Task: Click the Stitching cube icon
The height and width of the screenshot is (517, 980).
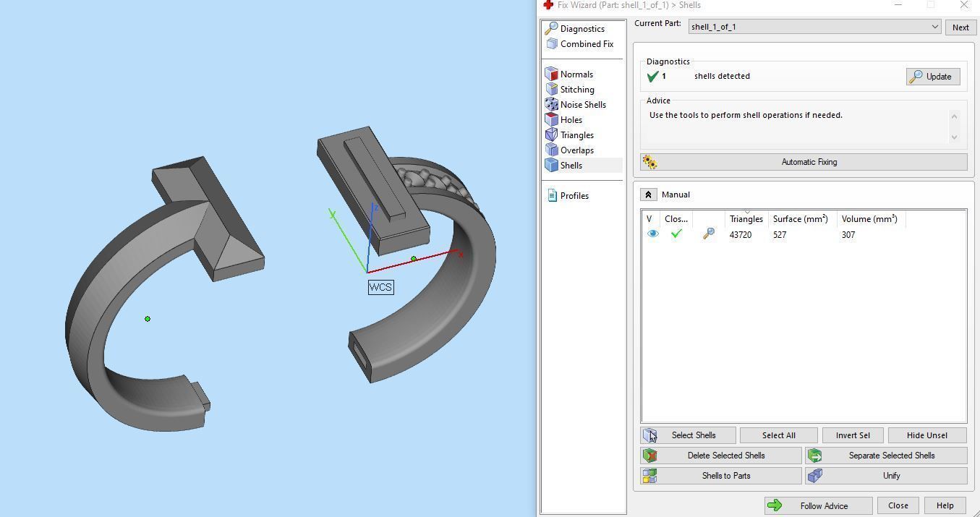Action: click(x=551, y=90)
